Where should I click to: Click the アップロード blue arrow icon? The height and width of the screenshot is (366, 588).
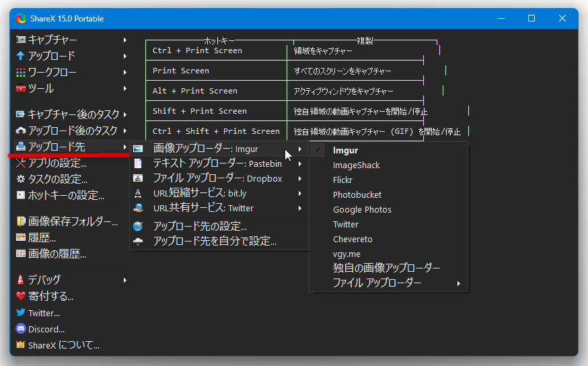[21, 56]
